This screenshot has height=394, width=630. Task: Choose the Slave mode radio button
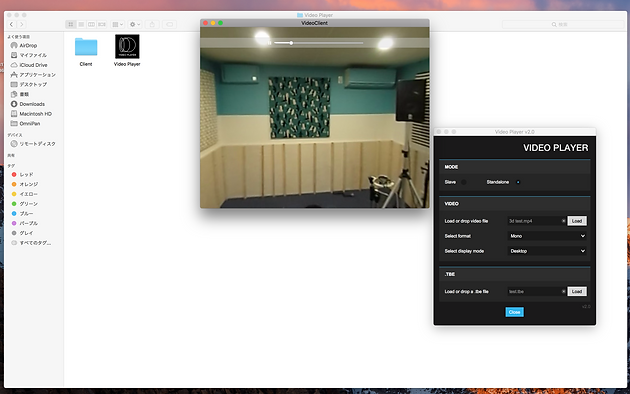click(x=464, y=182)
